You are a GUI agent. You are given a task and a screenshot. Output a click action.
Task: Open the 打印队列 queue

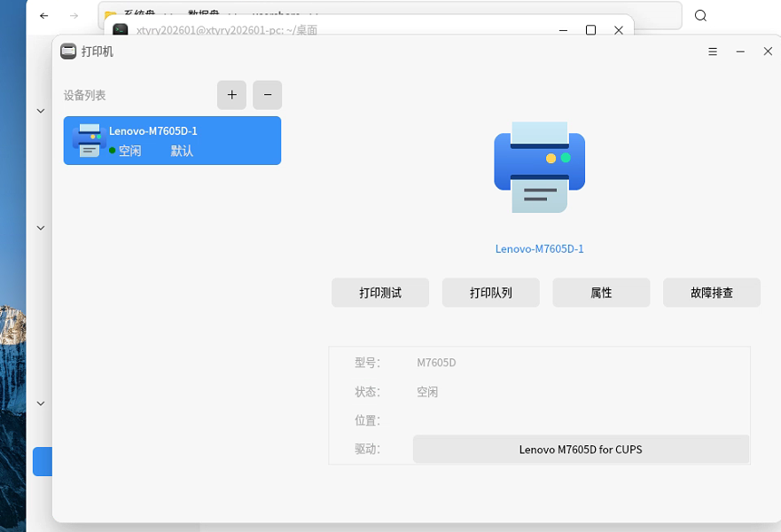490,293
